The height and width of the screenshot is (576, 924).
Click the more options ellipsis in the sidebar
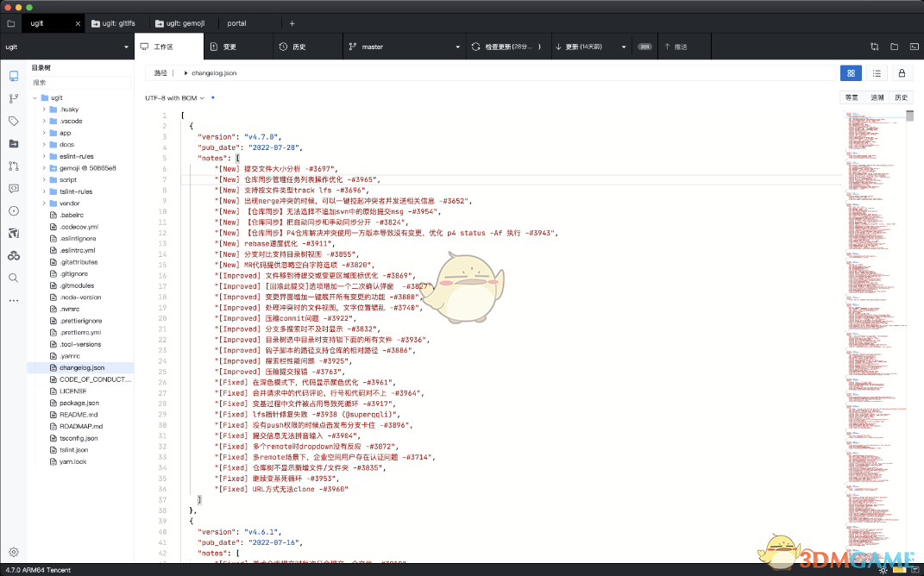(x=13, y=301)
